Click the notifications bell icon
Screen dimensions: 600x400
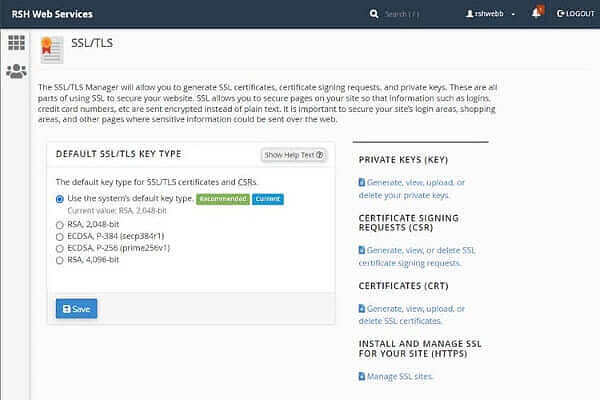click(x=537, y=14)
